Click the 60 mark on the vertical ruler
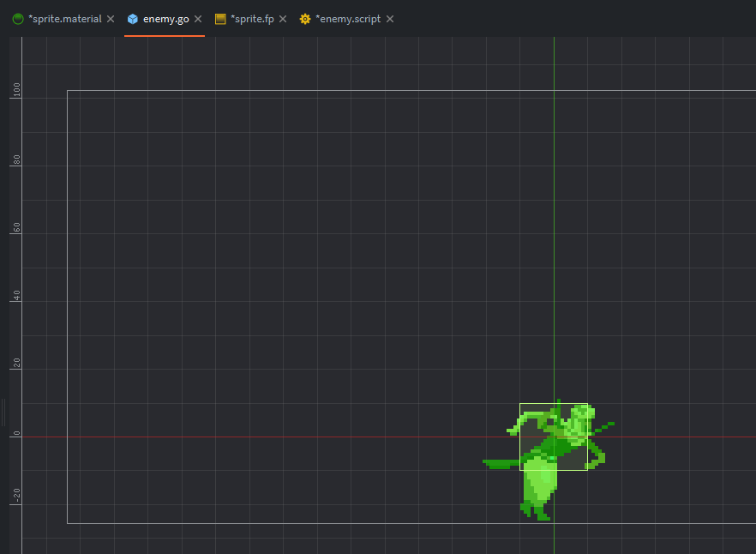The width and height of the screenshot is (756, 554). [15, 228]
